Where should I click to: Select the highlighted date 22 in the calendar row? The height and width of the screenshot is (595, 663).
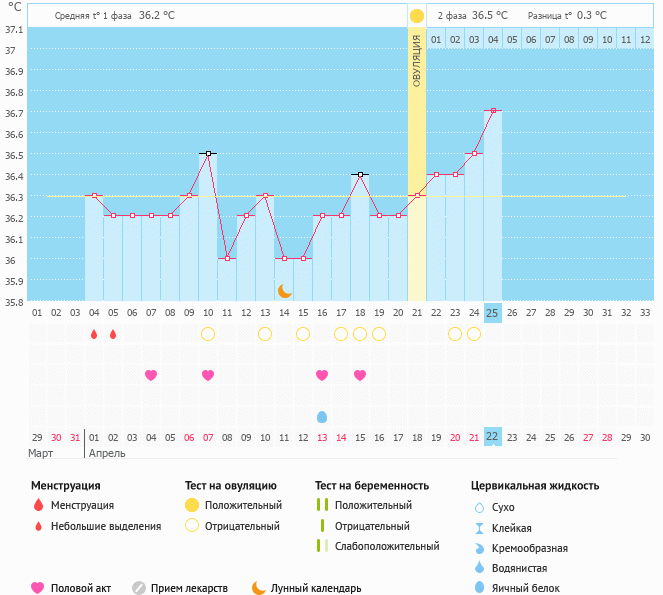click(492, 436)
